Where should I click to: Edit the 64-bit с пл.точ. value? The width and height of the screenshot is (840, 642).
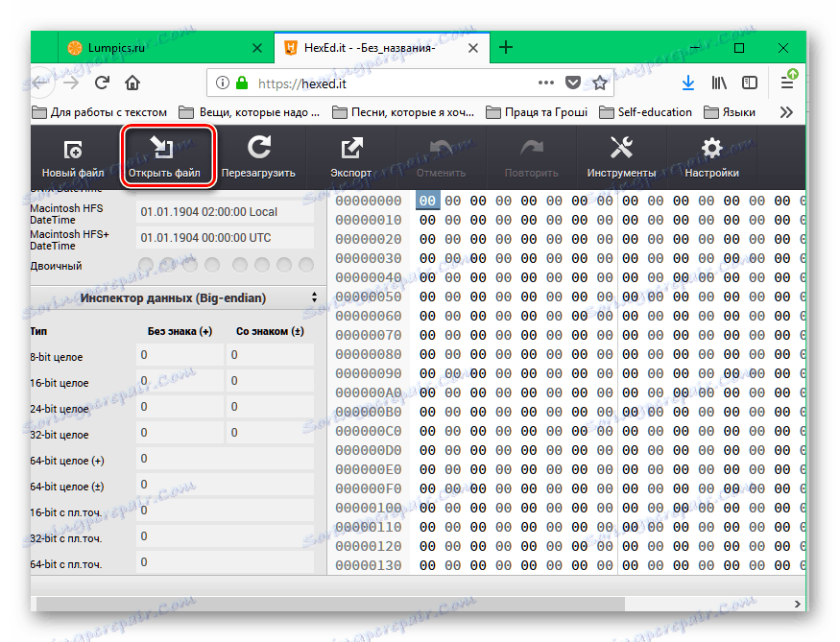(x=225, y=562)
